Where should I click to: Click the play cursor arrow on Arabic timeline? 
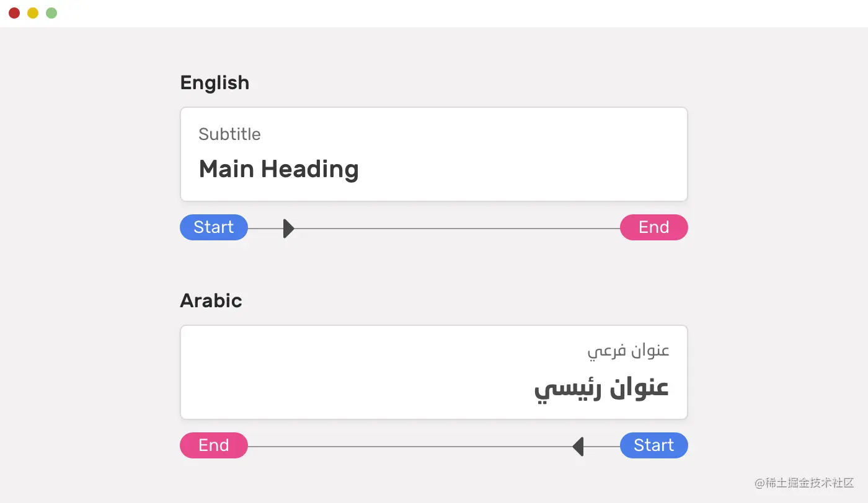pyautogui.click(x=579, y=446)
